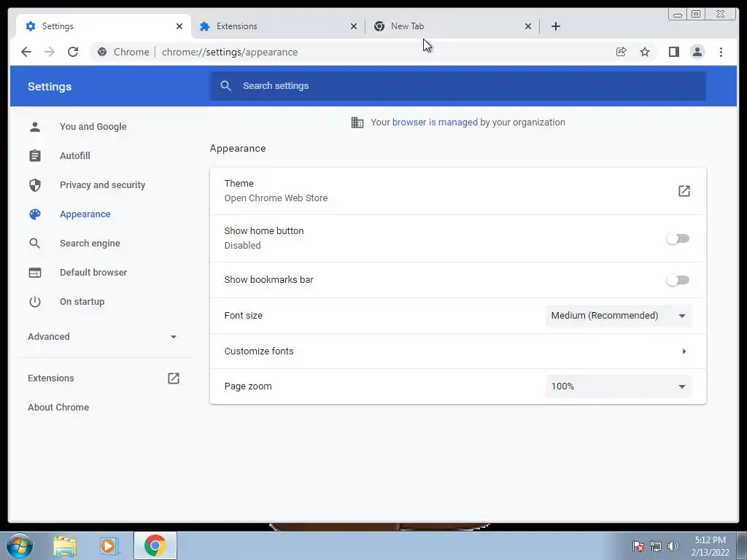
Task: Open a new tab with plus button
Action: 555,26
